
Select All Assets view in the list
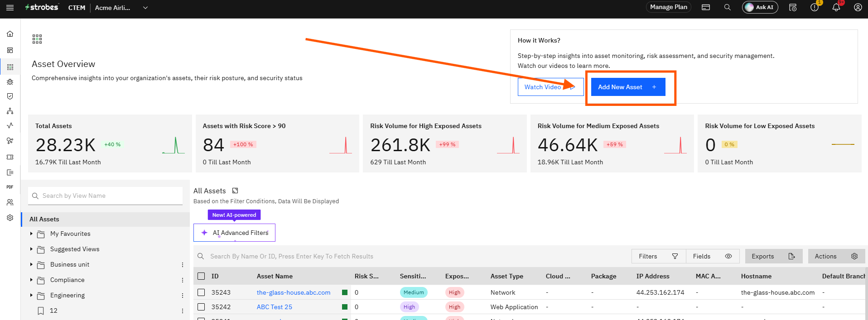[x=106, y=219]
